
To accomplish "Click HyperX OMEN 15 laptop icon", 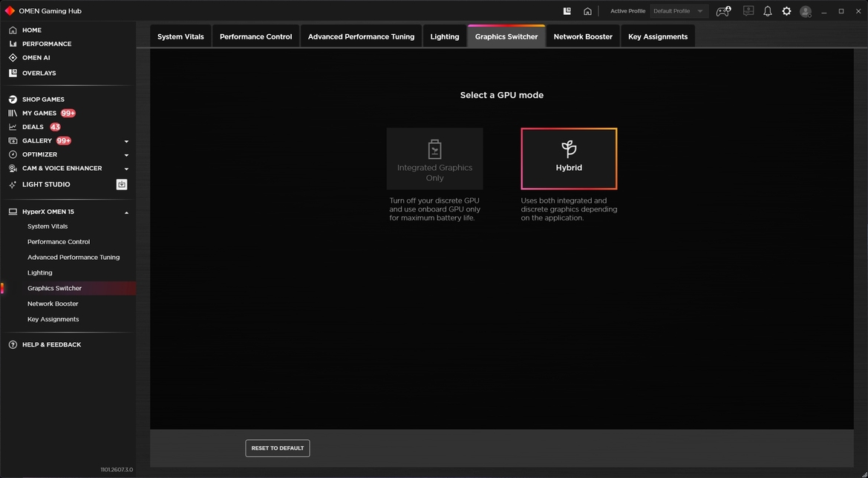I will click(13, 212).
